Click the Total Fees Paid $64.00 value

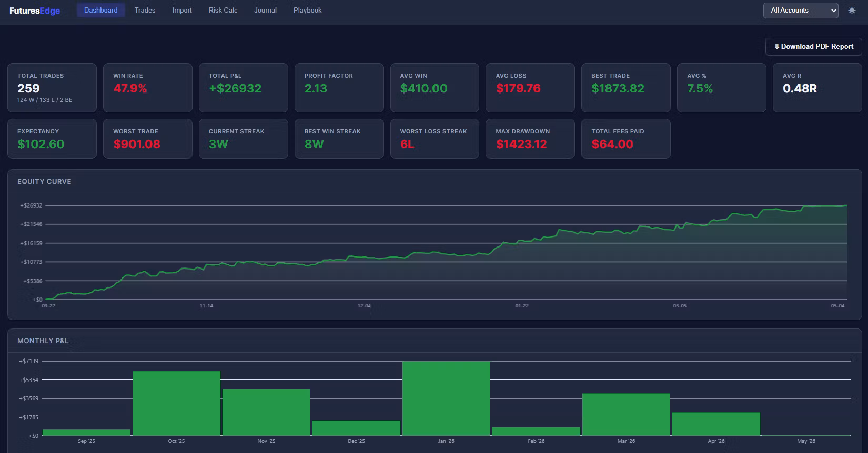612,145
